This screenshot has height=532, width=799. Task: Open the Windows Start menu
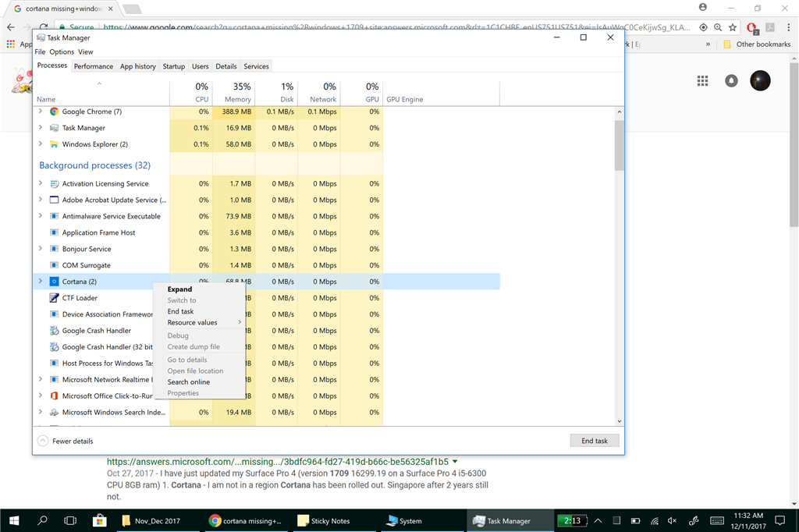[x=14, y=520]
